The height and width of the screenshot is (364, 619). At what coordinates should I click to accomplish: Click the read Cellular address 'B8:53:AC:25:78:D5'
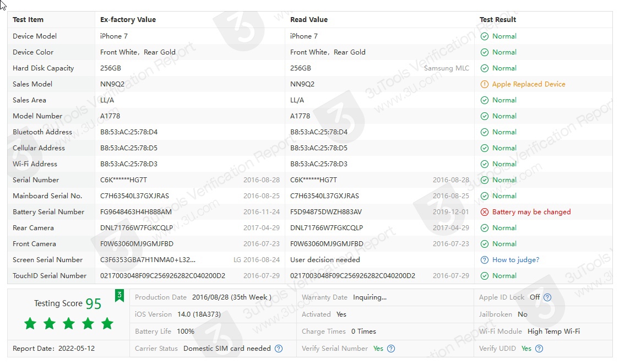318,148
